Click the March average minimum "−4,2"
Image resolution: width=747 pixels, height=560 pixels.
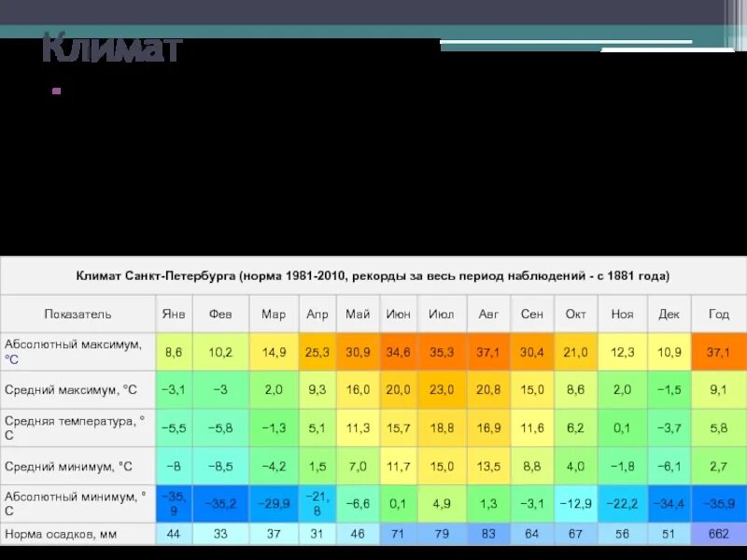(x=274, y=466)
